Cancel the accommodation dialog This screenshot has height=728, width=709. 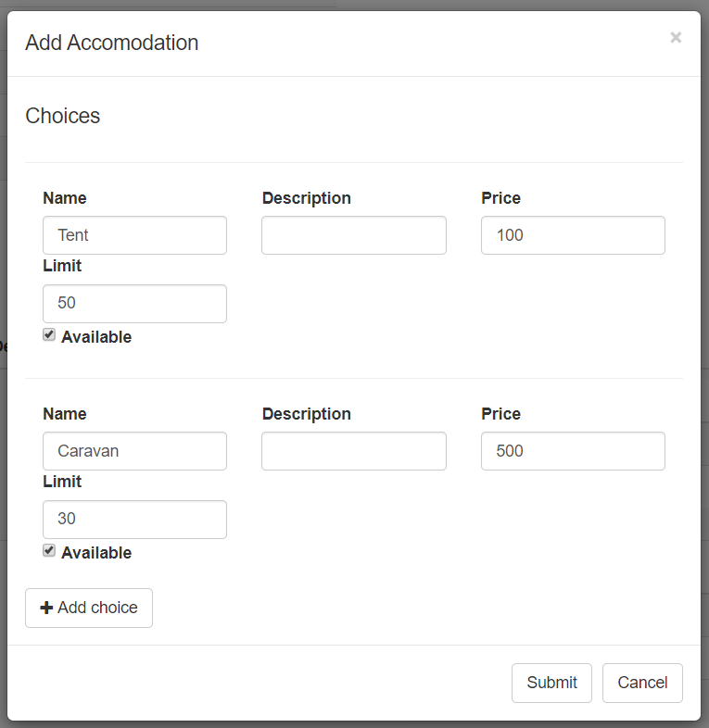(642, 683)
